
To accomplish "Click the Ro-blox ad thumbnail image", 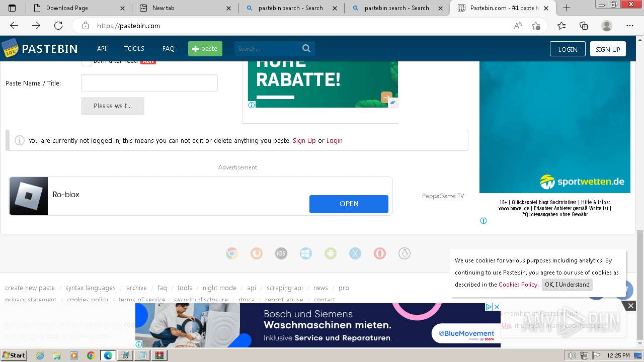I will [29, 196].
